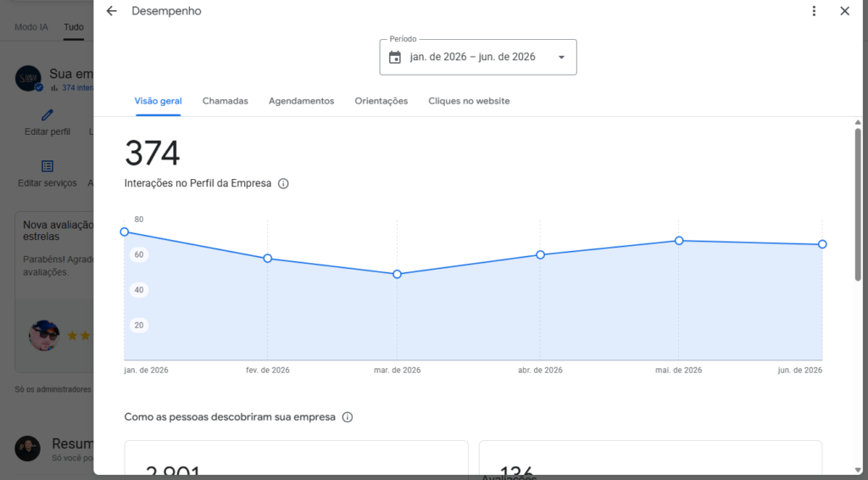Open the Período date range dropdown
868x480 pixels.
478,57
